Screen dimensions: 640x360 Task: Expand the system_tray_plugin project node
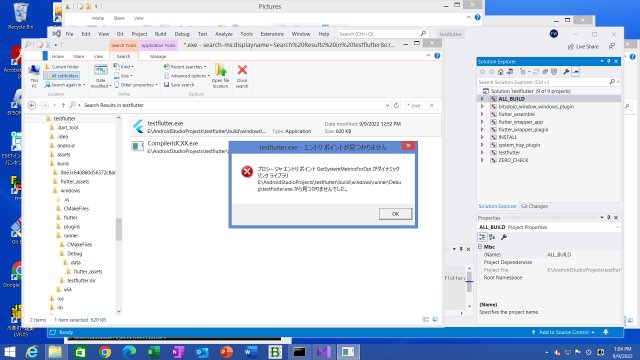[x=482, y=145]
